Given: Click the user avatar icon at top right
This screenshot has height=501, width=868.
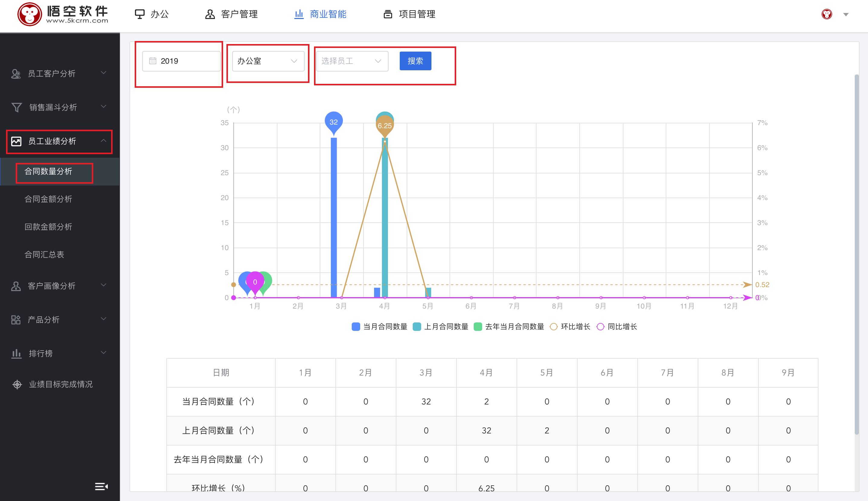Looking at the screenshot, I should tap(827, 14).
